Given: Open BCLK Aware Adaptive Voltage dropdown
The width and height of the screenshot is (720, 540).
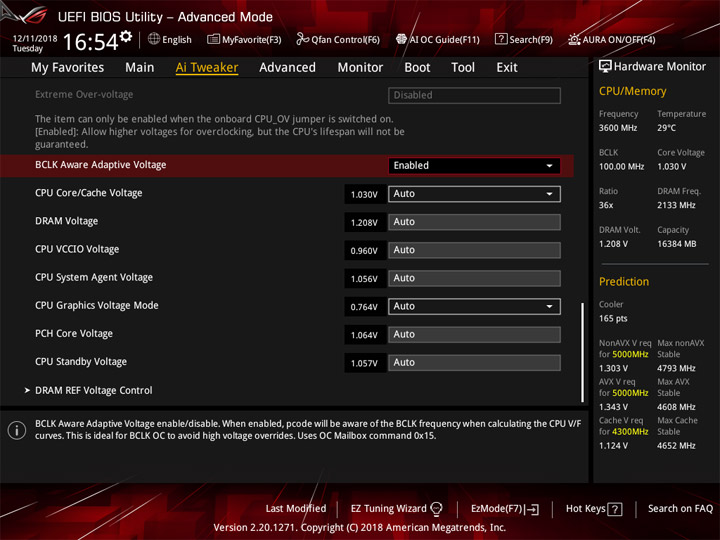Looking at the screenshot, I should click(x=474, y=166).
